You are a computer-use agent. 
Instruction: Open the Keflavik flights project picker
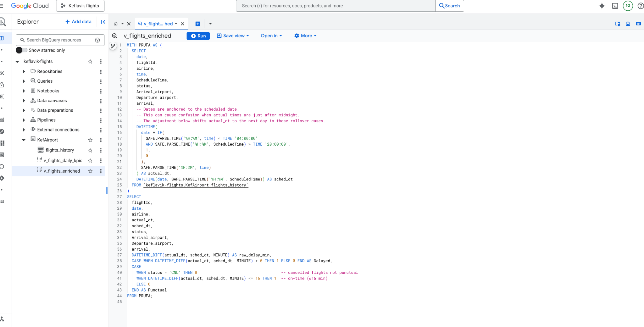tap(80, 6)
